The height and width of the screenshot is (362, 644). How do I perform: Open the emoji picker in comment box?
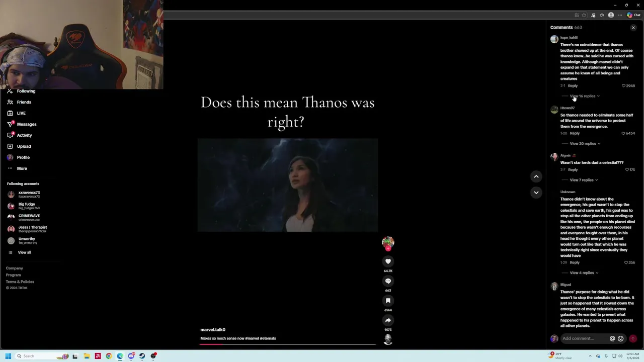tap(620, 339)
